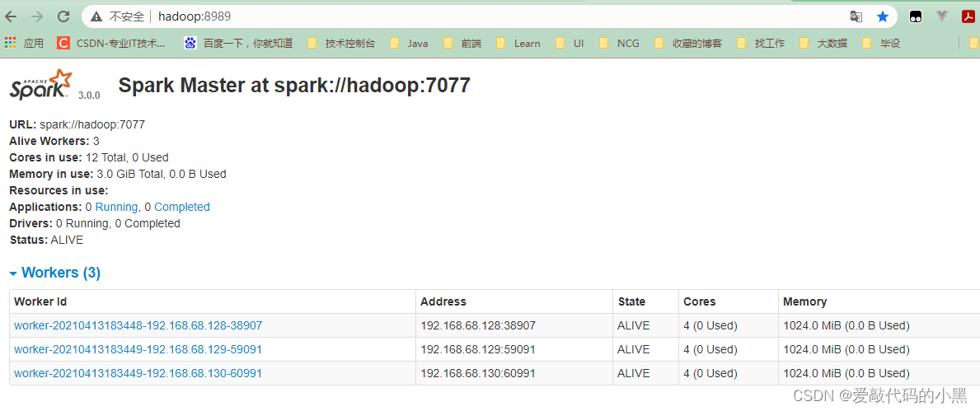Click the address cell 192.168.68.130:60991
The width and height of the screenshot is (980, 411).
point(478,373)
